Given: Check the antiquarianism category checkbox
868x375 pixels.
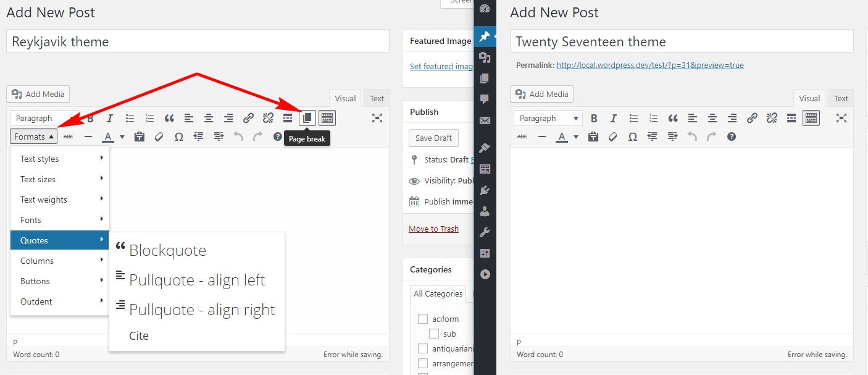Looking at the screenshot, I should [x=423, y=348].
